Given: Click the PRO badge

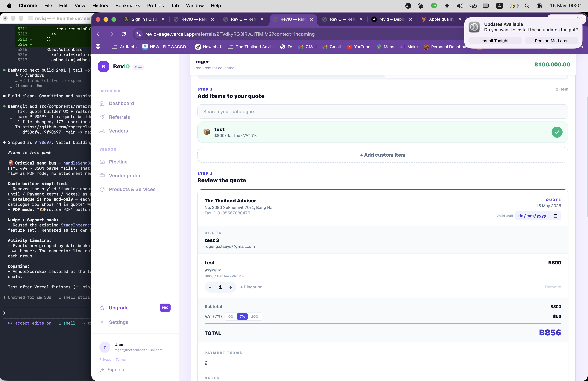Looking at the screenshot, I should click(165, 308).
